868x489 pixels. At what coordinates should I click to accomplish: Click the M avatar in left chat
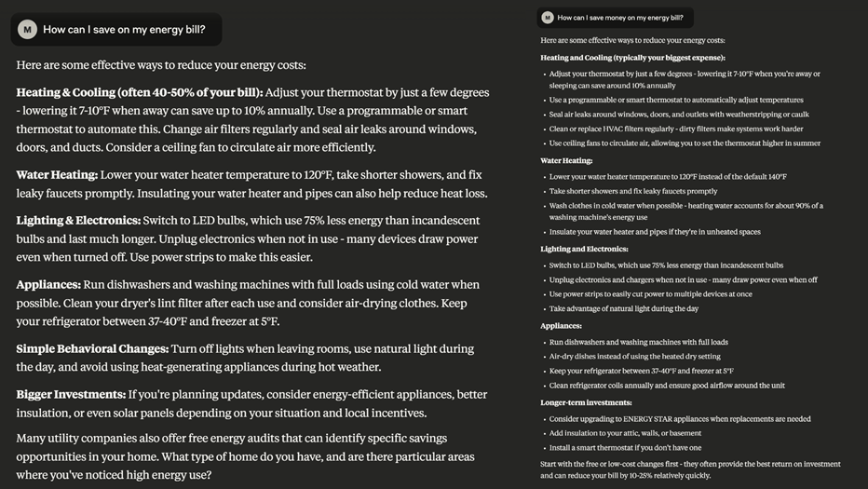tap(27, 30)
